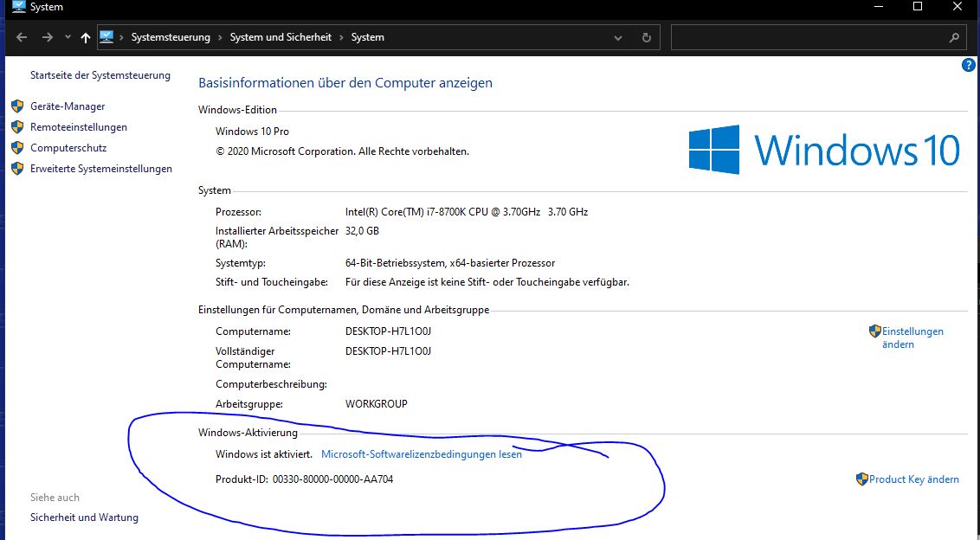Go up one level with the up arrow
The width and height of the screenshot is (980, 540).
tap(86, 37)
